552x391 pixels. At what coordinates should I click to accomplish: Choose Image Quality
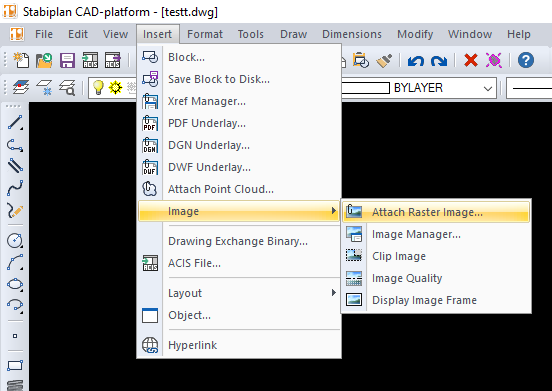436,278
